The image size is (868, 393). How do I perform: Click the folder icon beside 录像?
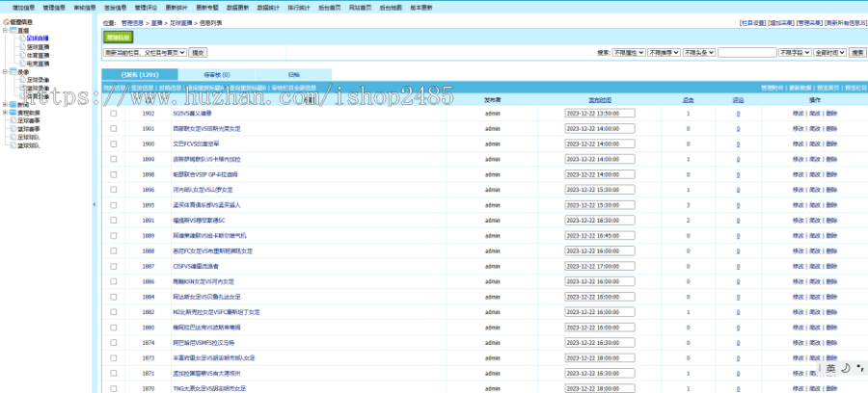pos(13,71)
